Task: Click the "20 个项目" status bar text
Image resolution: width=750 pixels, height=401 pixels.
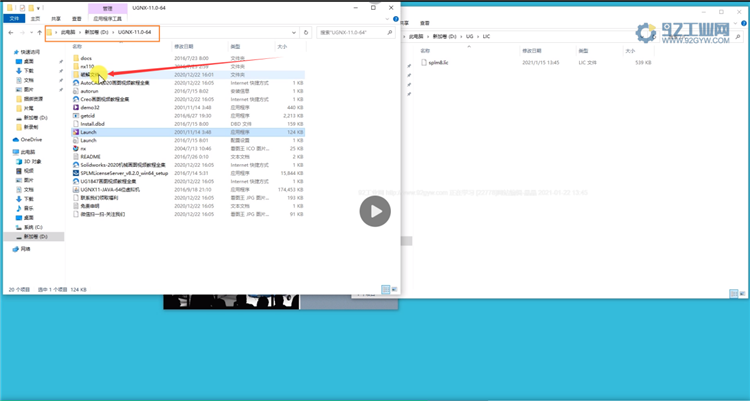Action: pyautogui.click(x=20, y=290)
